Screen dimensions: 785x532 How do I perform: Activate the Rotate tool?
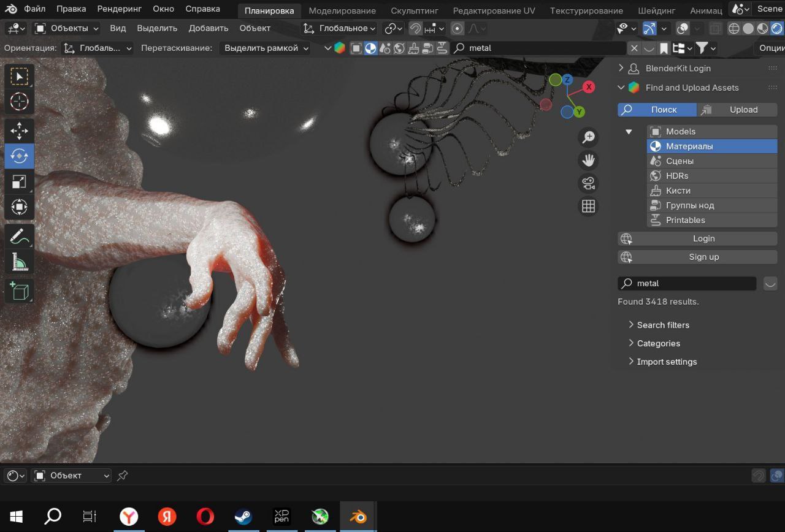click(x=19, y=156)
